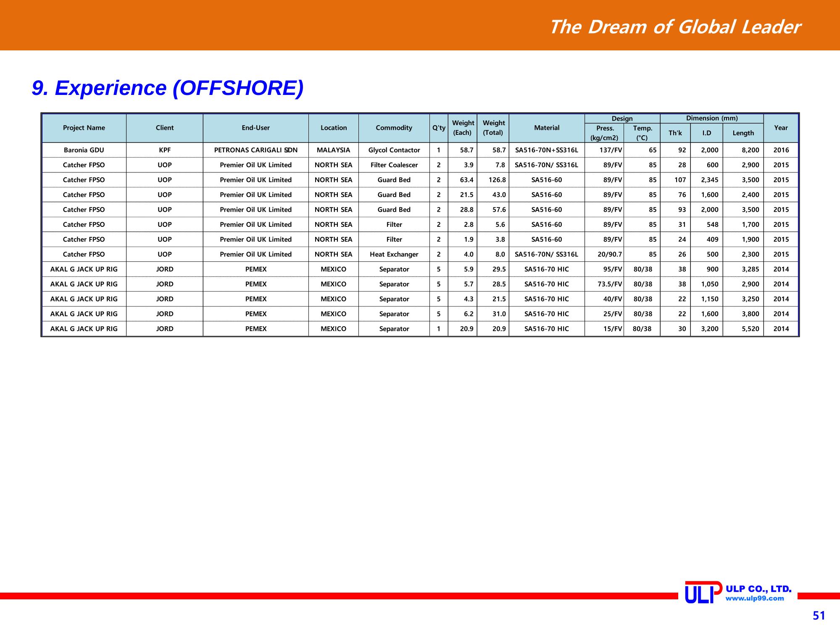Select the Year column header
Screen dimensions: 840x630
click(x=781, y=128)
